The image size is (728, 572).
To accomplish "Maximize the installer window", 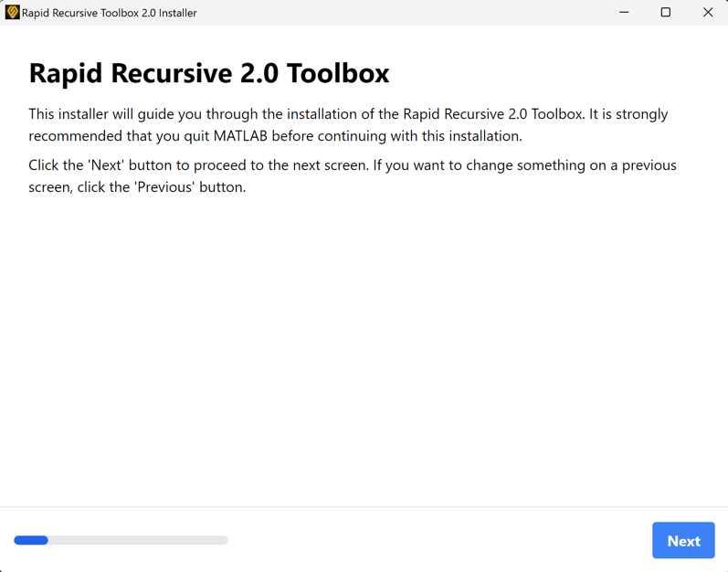I will (x=665, y=12).
